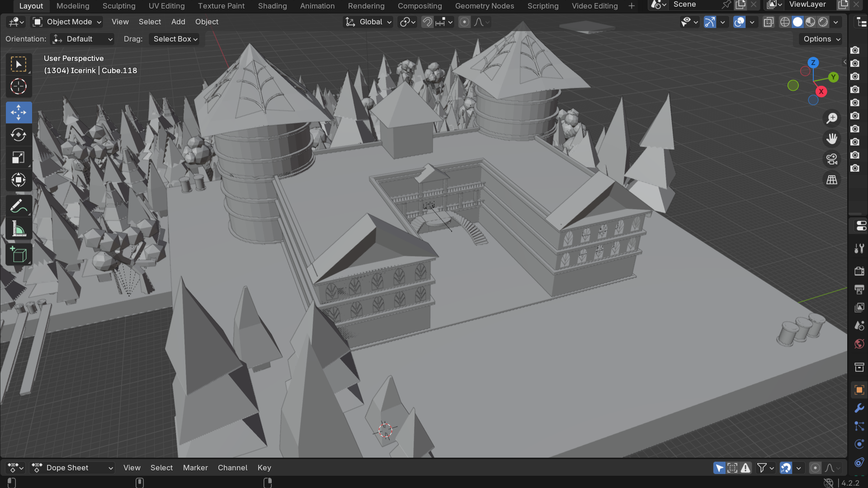
Task: Select the Add Cube tool
Action: tap(19, 255)
